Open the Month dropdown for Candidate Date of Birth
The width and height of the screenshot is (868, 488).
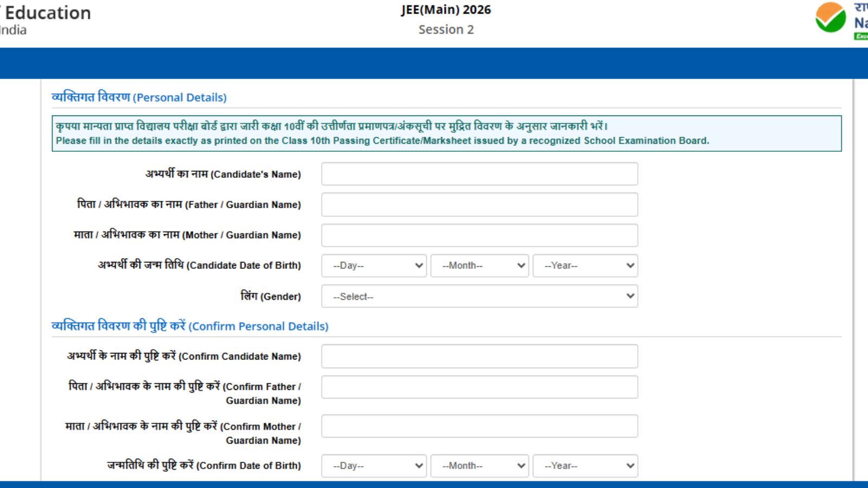tap(479, 266)
